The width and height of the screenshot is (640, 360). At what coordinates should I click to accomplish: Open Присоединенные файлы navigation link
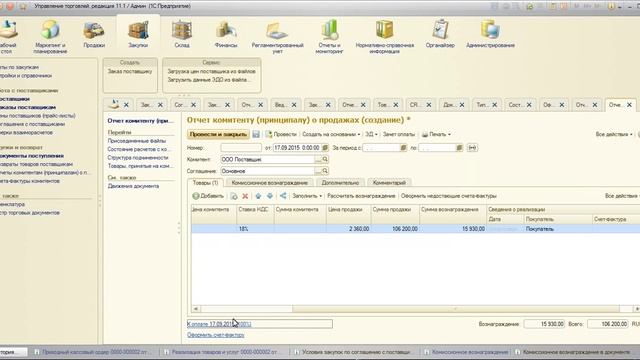(137, 141)
